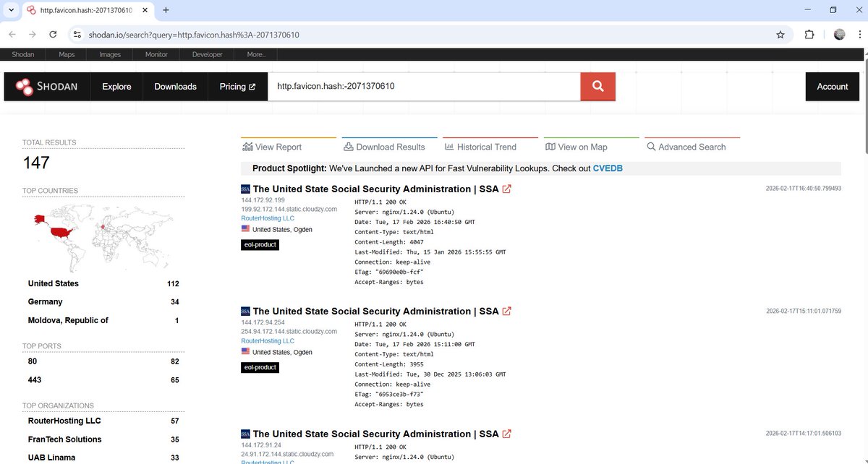The image size is (868, 464).
Task: Click the 147 total results count
Action: tap(36, 163)
